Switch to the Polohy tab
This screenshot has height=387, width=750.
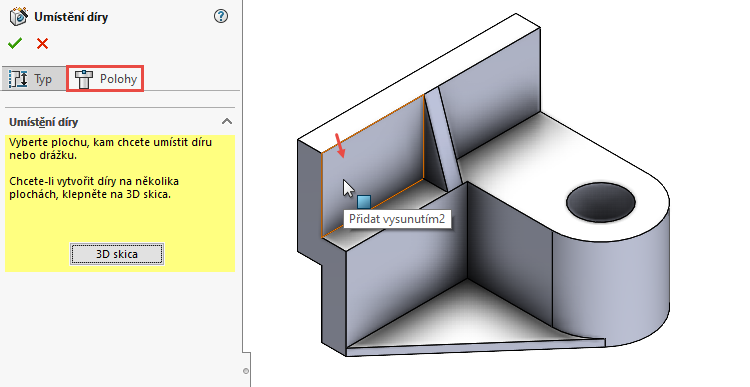point(105,79)
